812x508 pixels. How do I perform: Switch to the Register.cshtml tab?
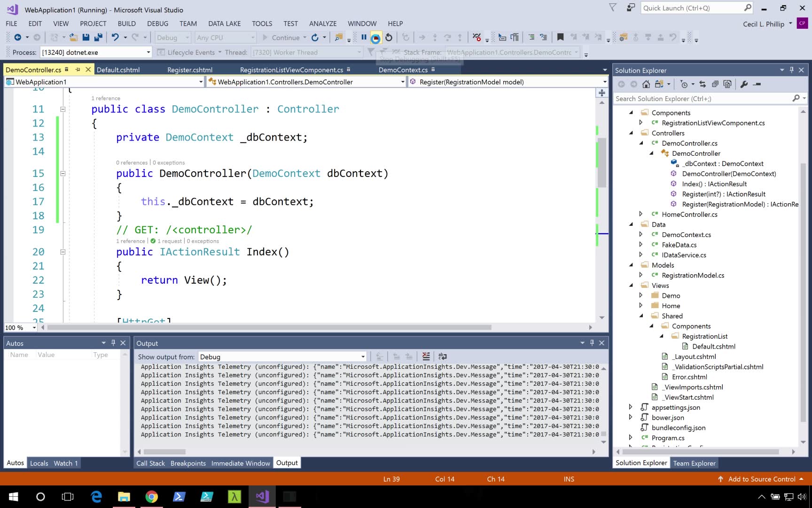click(190, 70)
